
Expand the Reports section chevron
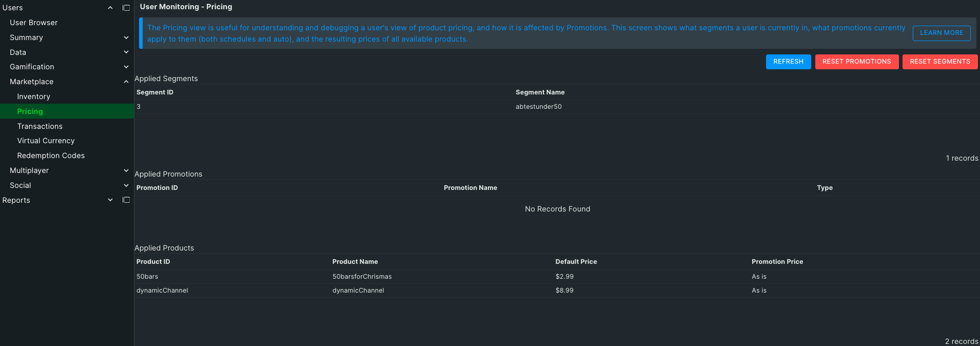pos(110,200)
